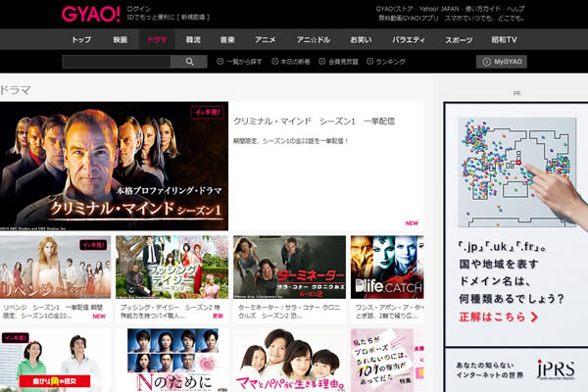Click プッシング・デイジー シーズン2 caption text
This screenshot has height=392, width=588.
pyautogui.click(x=170, y=312)
